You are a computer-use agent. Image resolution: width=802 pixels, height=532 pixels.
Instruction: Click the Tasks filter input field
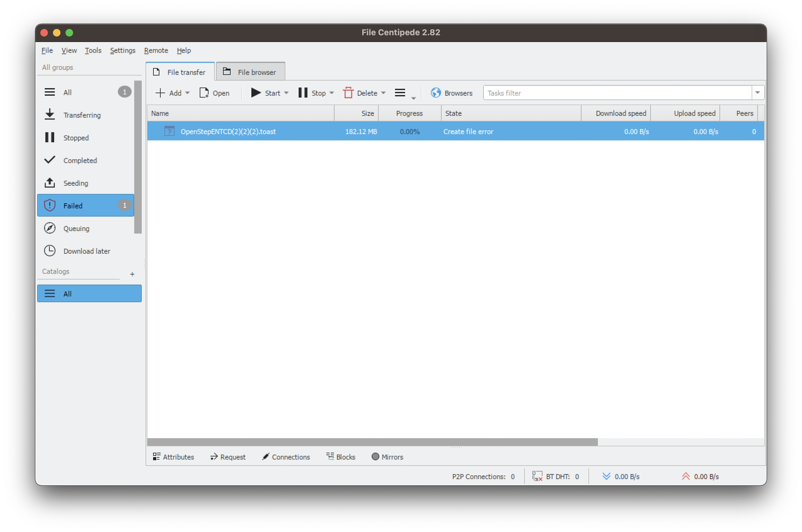tap(611, 93)
